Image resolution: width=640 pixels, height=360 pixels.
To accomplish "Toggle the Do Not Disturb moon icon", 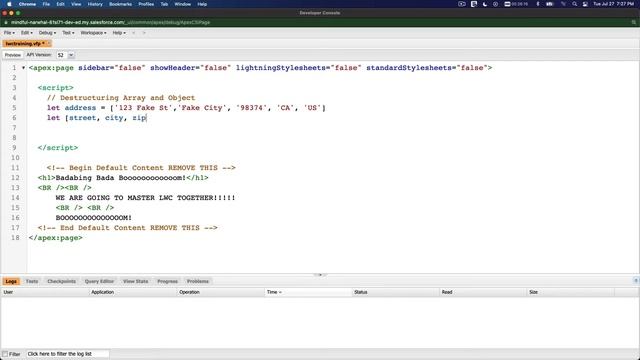I will [x=484, y=4].
